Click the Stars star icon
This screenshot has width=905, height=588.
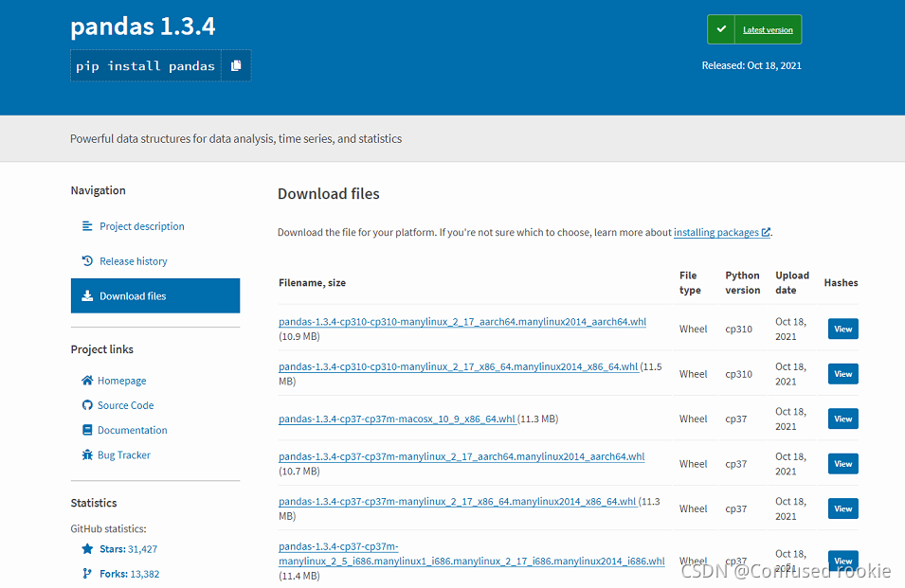87,548
